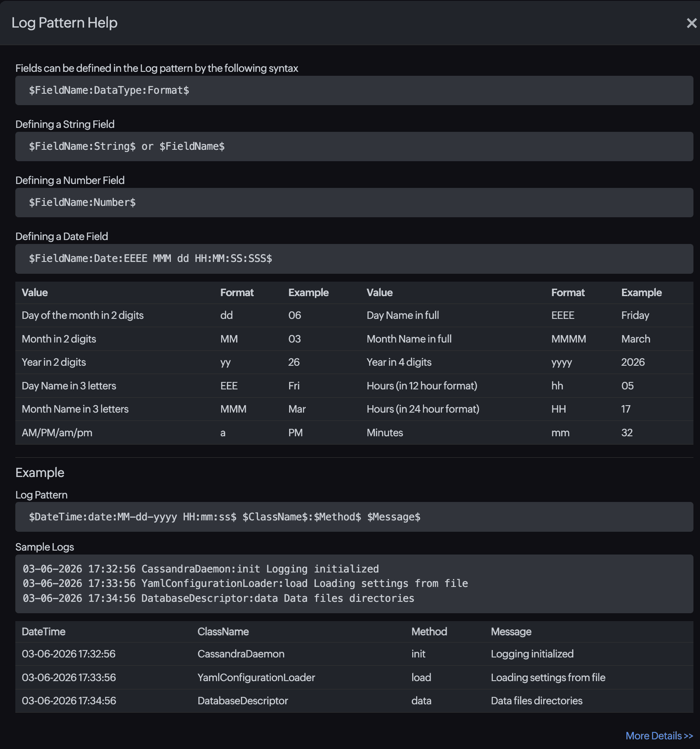Click the ClassName column header
The height and width of the screenshot is (749, 700).
pos(223,632)
